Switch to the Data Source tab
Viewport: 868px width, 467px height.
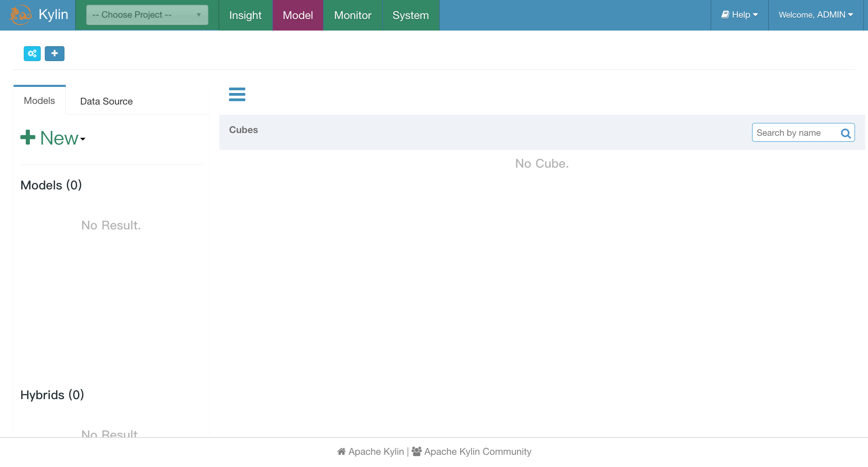(106, 101)
